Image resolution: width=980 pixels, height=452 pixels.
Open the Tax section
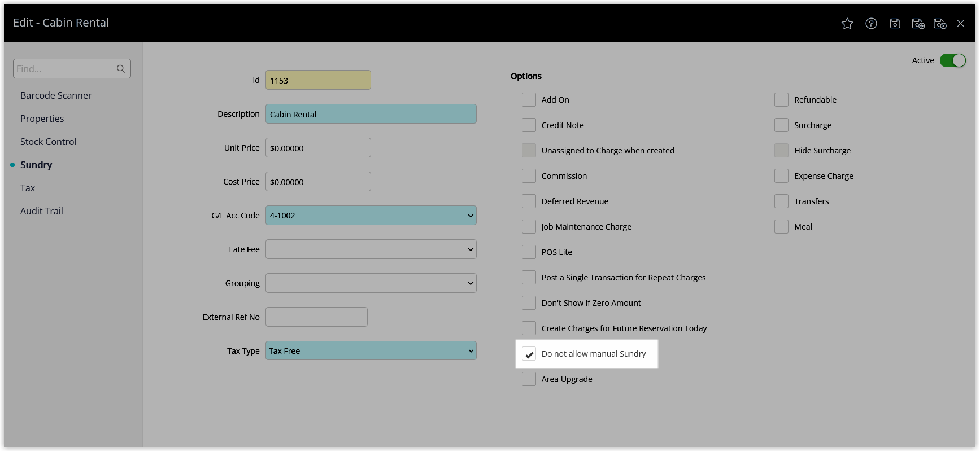pos(28,188)
